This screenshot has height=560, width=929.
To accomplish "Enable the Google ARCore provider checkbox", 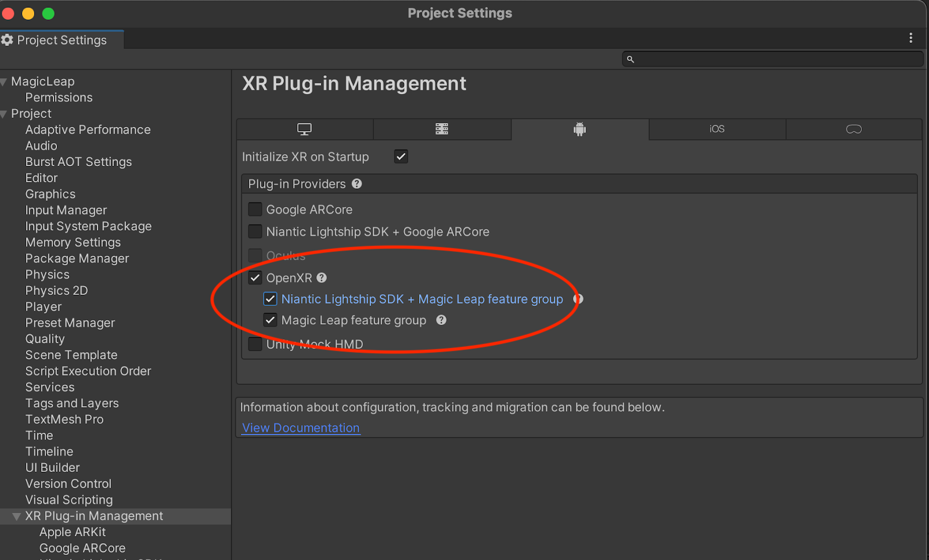I will pos(255,209).
